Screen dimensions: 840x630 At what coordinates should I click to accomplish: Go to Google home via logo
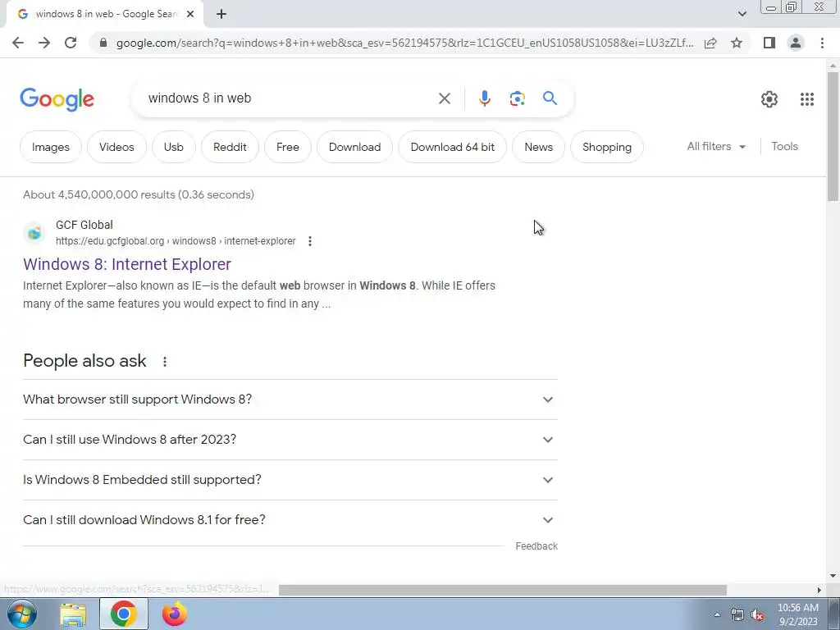57,99
